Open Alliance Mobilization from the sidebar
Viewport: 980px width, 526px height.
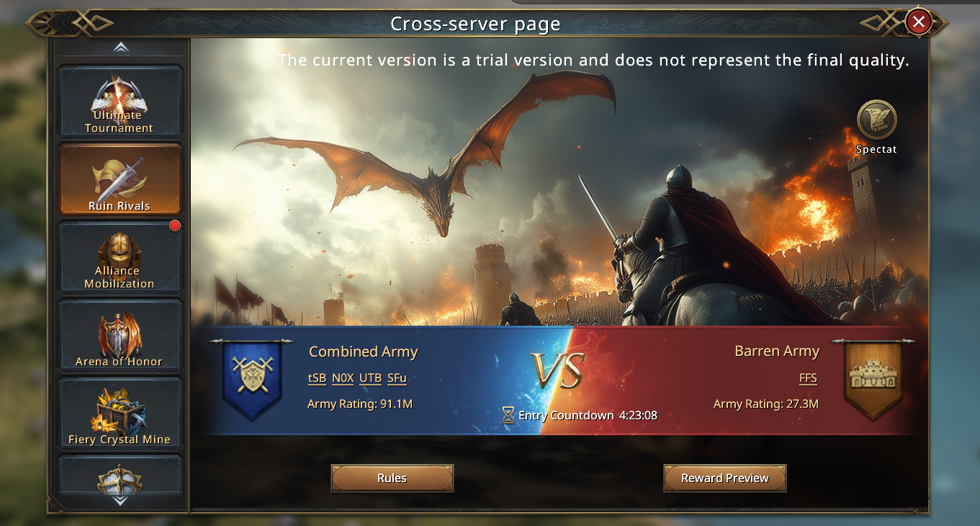pos(120,257)
